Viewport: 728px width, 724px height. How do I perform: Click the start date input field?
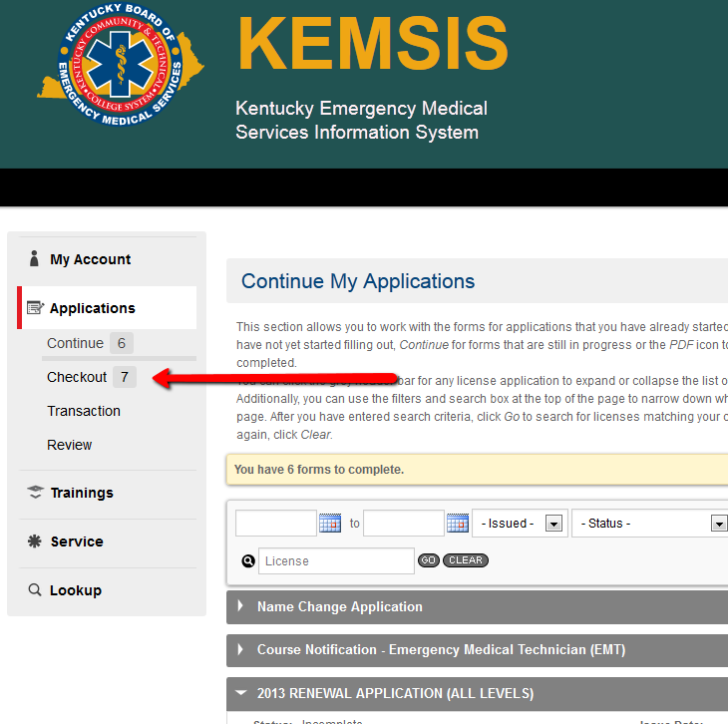point(276,524)
